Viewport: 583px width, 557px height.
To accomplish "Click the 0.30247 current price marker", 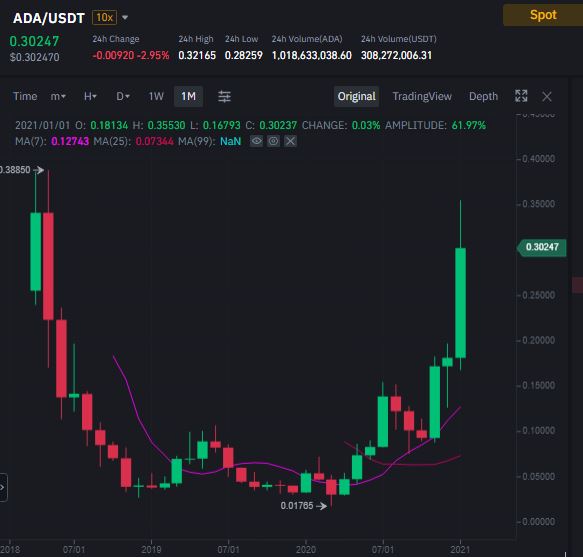I will (x=542, y=247).
